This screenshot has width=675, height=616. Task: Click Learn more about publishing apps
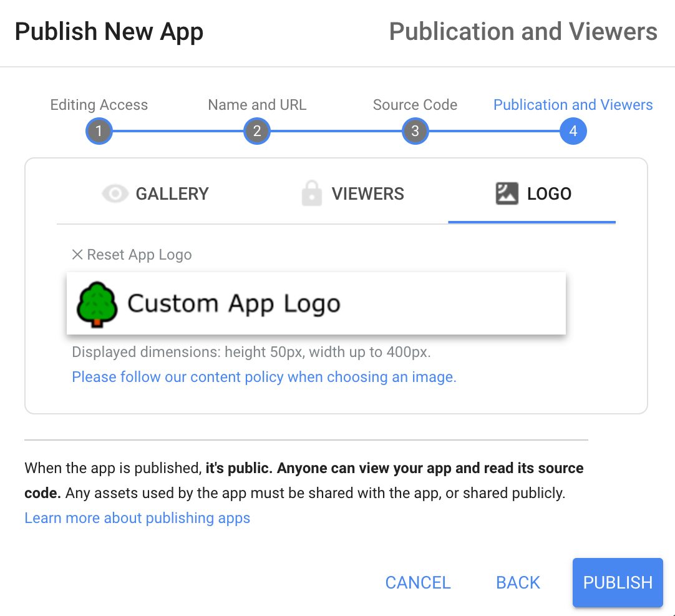(x=137, y=517)
